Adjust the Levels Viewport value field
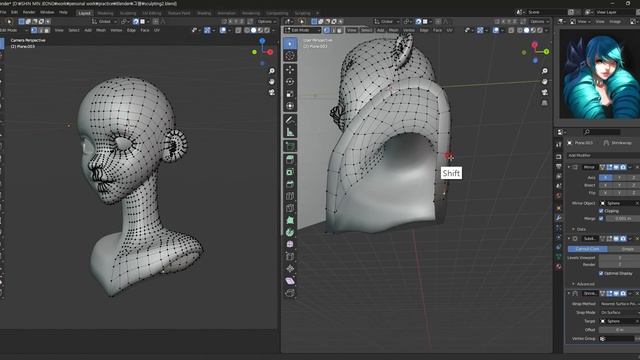 click(x=619, y=258)
